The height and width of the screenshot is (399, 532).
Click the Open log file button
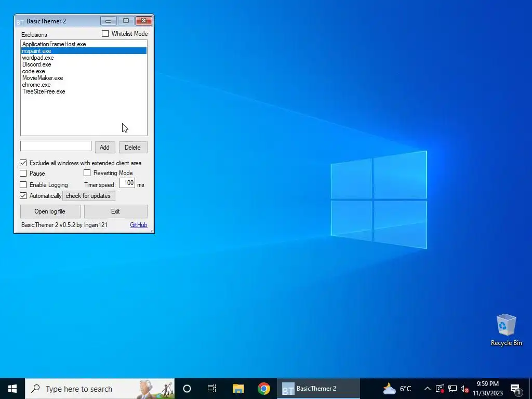click(50, 211)
